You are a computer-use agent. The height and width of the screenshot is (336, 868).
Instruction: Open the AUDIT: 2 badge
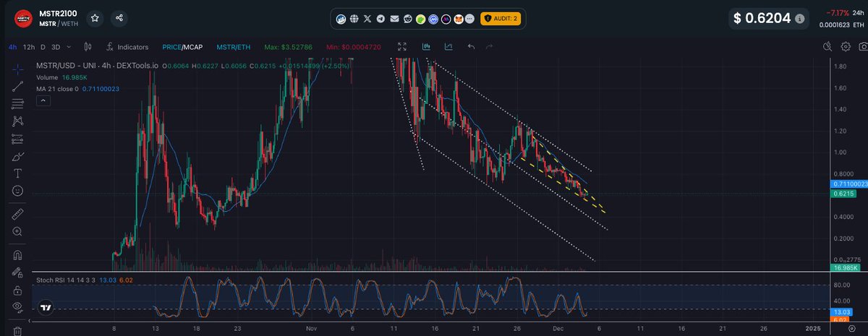pyautogui.click(x=501, y=17)
